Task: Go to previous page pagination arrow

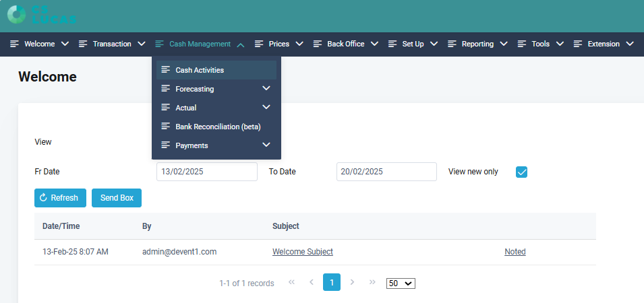Action: tap(311, 283)
